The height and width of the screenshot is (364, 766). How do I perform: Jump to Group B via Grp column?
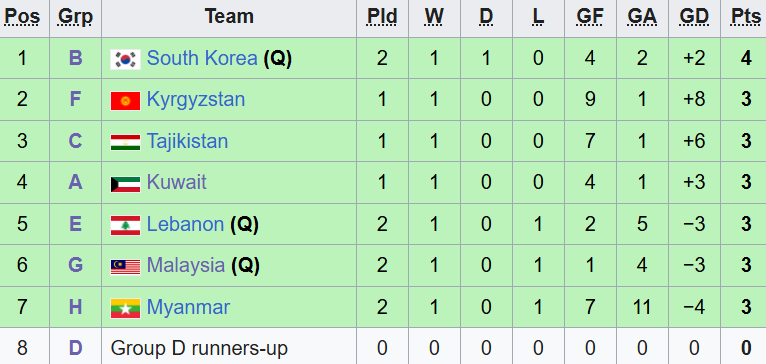75,58
